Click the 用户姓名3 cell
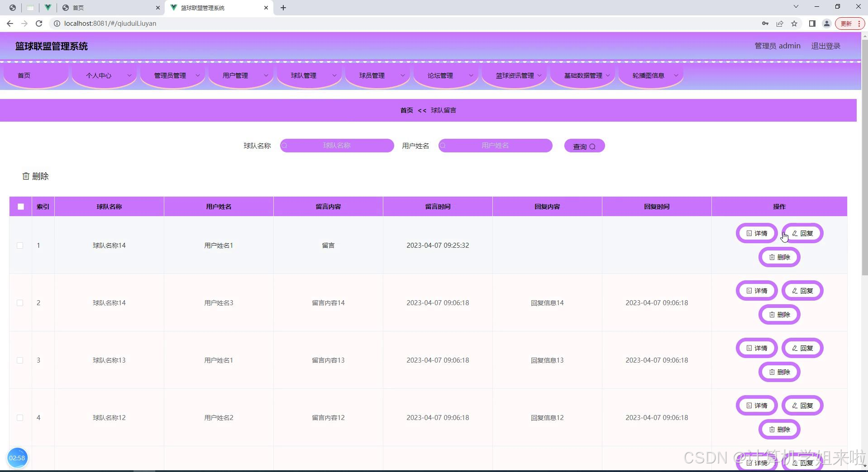868x472 pixels. pos(219,303)
